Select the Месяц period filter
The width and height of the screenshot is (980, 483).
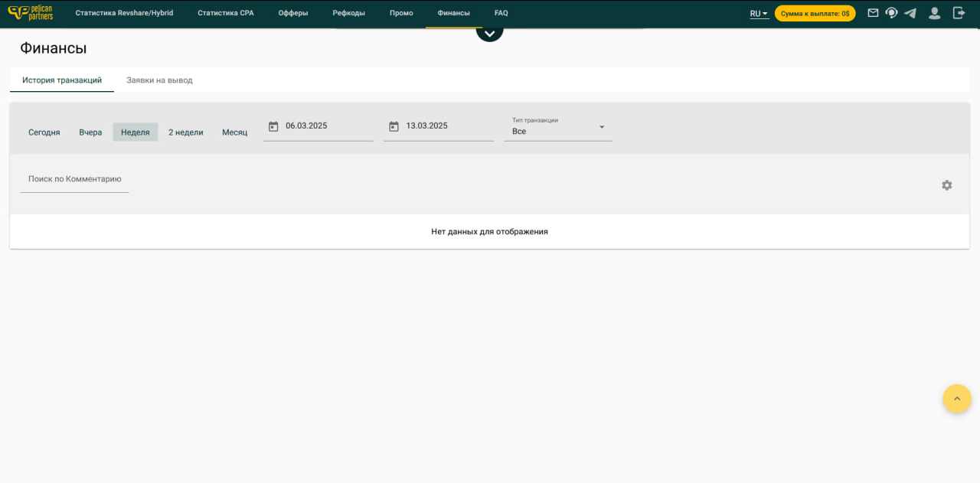[x=234, y=132]
